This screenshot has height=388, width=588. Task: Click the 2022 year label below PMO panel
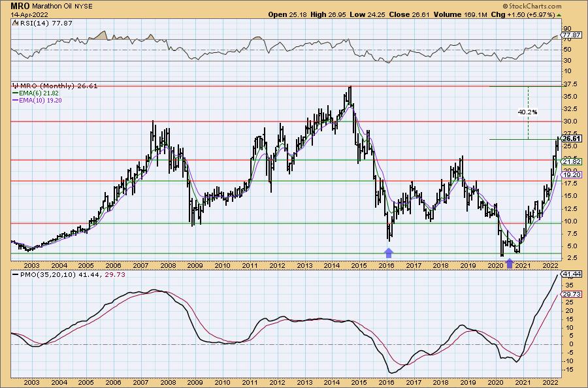[550, 382]
